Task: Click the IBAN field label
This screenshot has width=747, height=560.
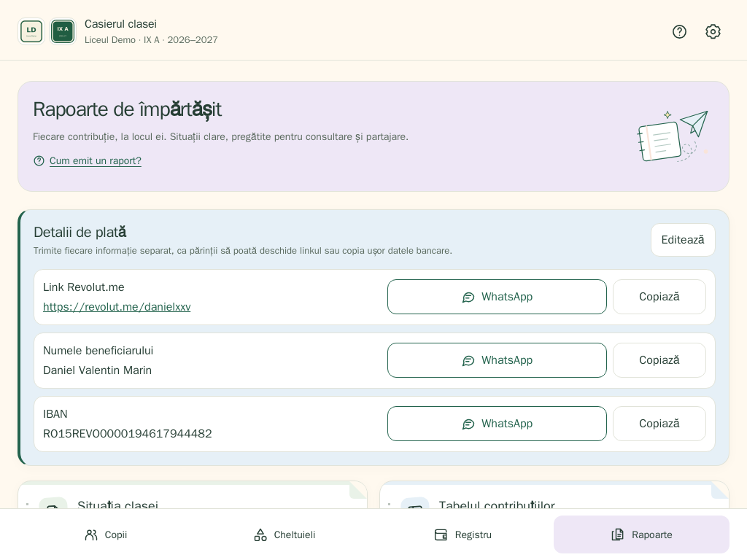Action: coord(55,414)
